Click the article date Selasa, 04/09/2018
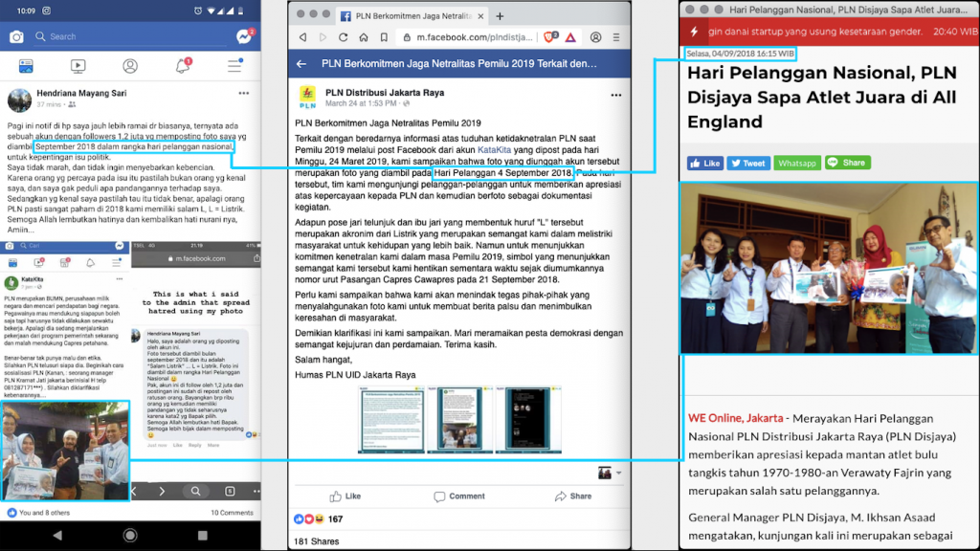This screenshot has width=980, height=551. [x=740, y=54]
